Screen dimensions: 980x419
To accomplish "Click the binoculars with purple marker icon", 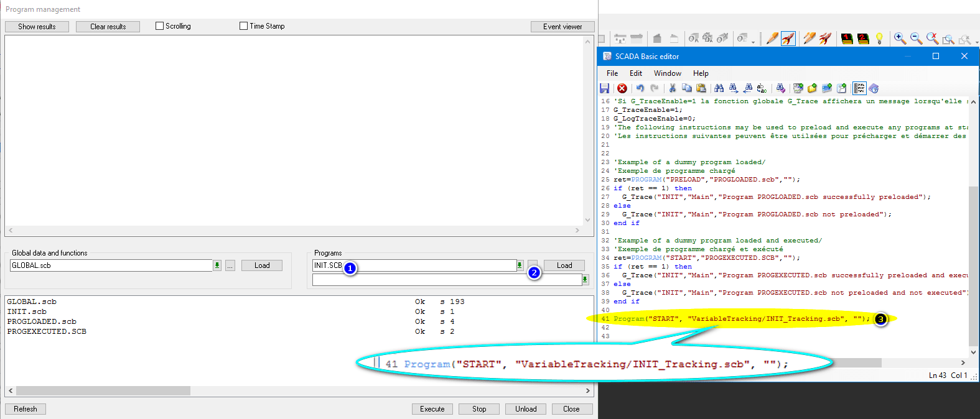I will 780,88.
